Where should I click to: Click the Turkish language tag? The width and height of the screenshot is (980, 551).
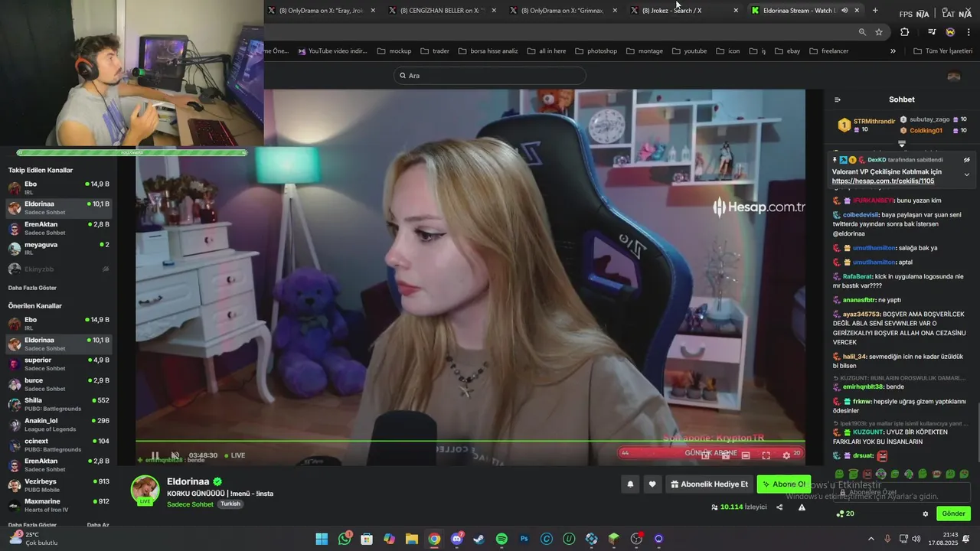click(x=230, y=504)
